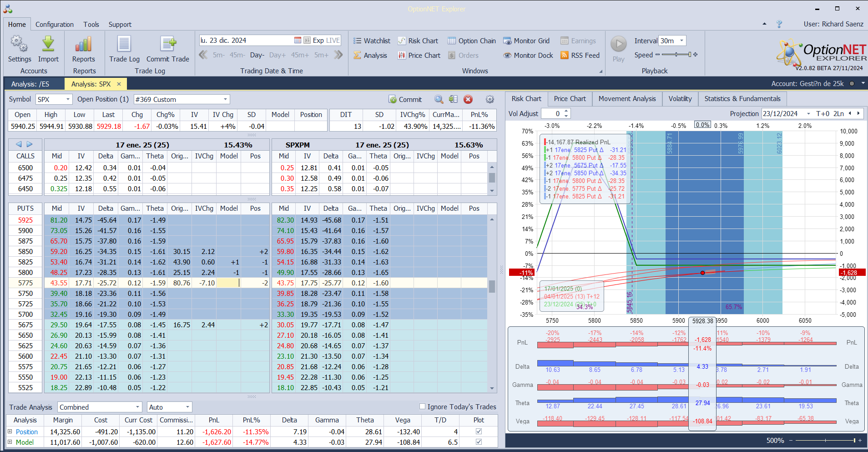
Task: Open the Monitor Grid window
Action: coord(526,41)
